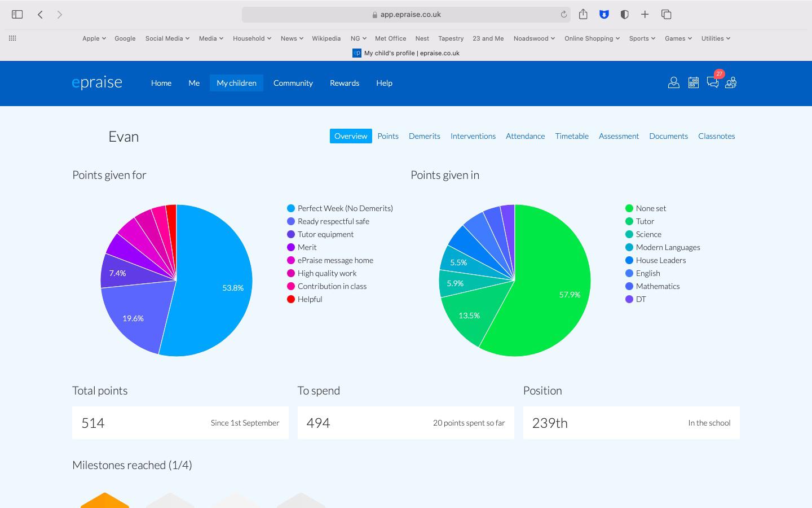
Task: Expand the Sports bookmarks folder
Action: pos(642,38)
